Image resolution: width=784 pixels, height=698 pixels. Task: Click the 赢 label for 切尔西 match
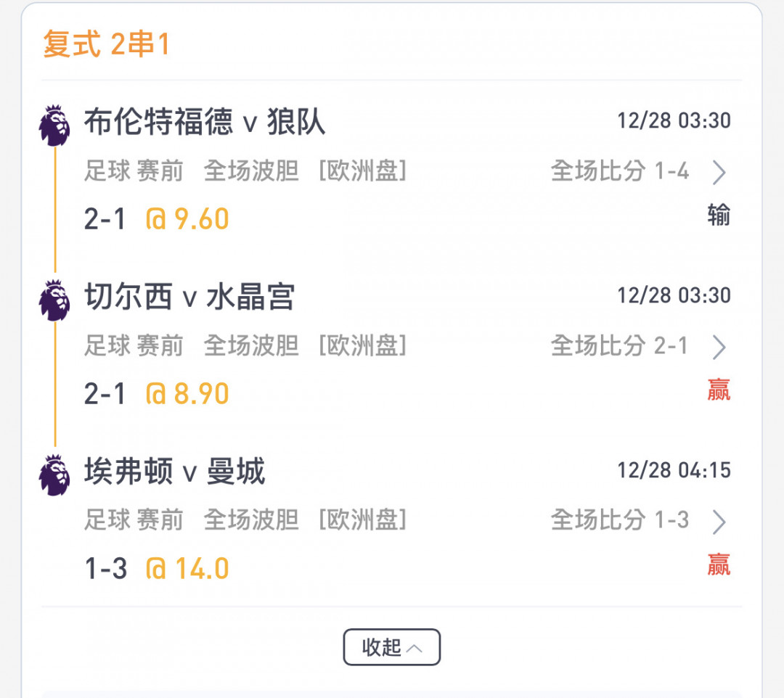click(719, 390)
